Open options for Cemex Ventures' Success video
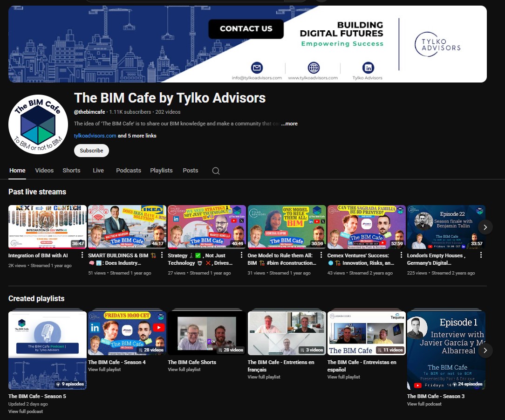This screenshot has height=420, width=505. click(401, 255)
